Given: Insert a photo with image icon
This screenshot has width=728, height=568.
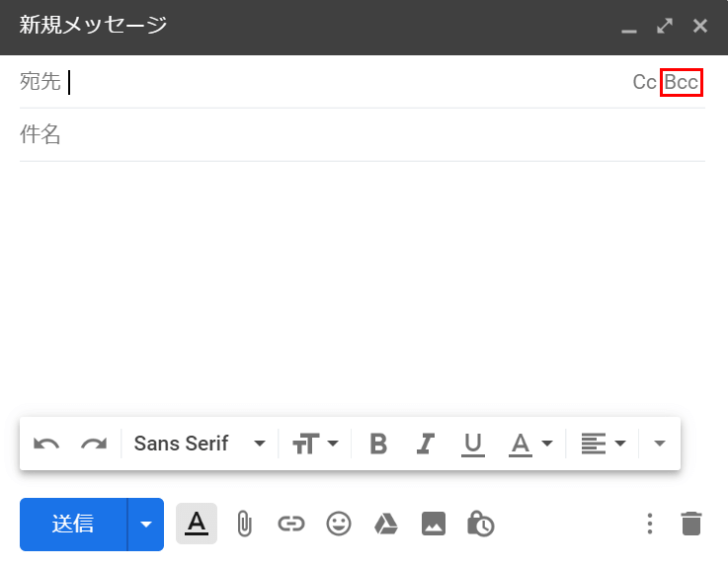Looking at the screenshot, I should click(434, 524).
